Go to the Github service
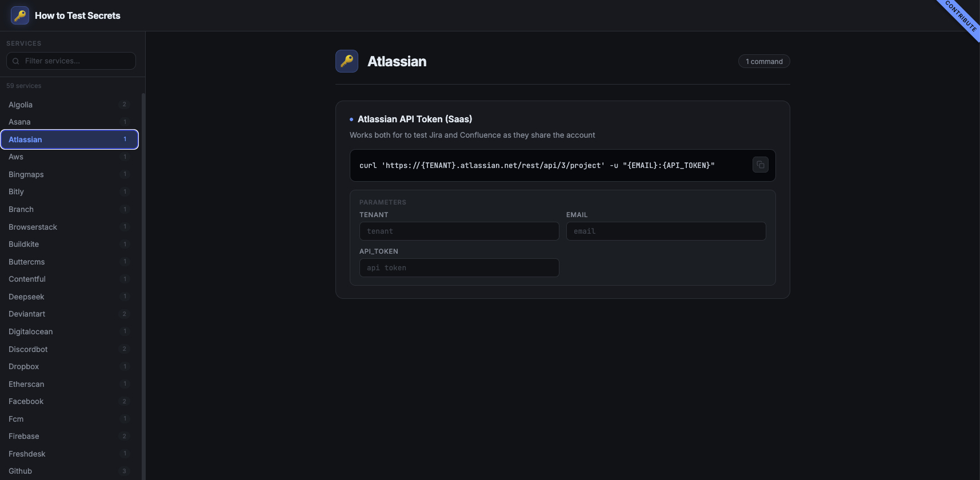Viewport: 980px width, 480px height. coord(69,471)
